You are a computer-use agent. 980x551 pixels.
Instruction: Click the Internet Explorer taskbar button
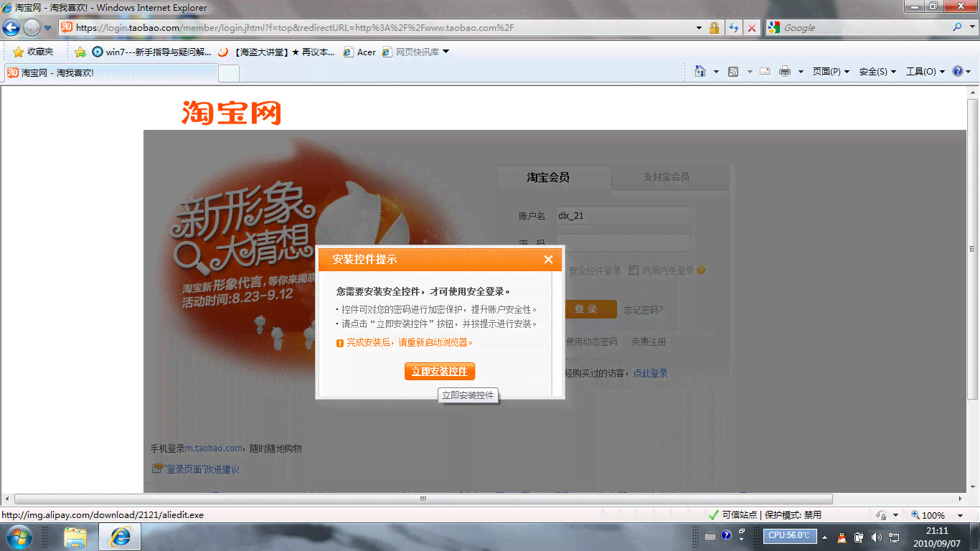tap(120, 537)
